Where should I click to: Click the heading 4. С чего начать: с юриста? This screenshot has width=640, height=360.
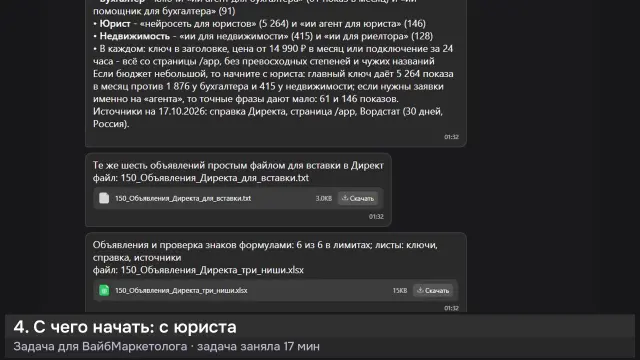125,327
